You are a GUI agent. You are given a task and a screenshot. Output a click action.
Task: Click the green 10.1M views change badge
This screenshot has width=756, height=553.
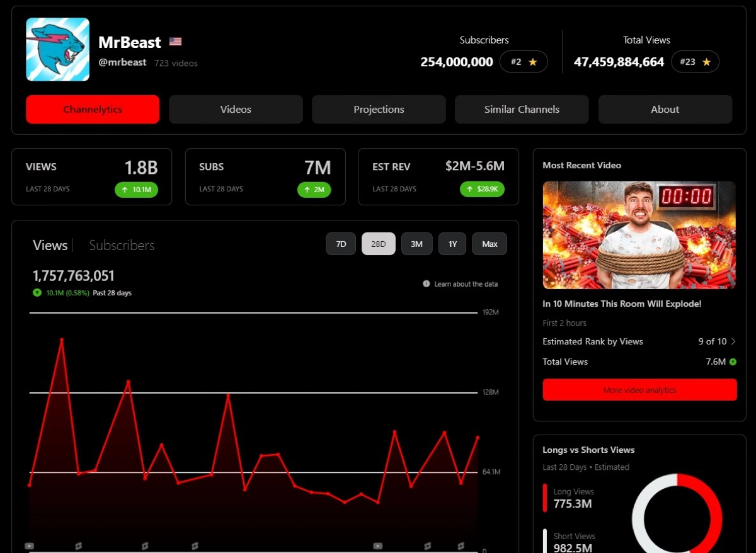(136, 189)
